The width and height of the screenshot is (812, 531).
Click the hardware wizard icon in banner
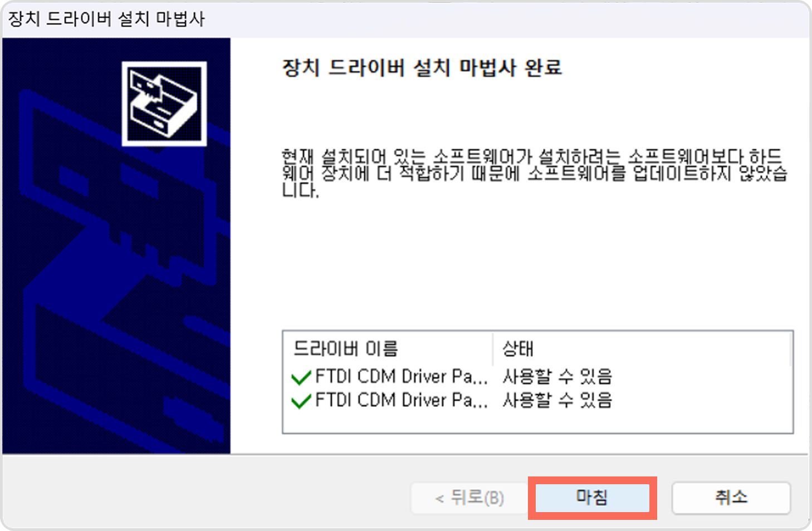coord(164,104)
